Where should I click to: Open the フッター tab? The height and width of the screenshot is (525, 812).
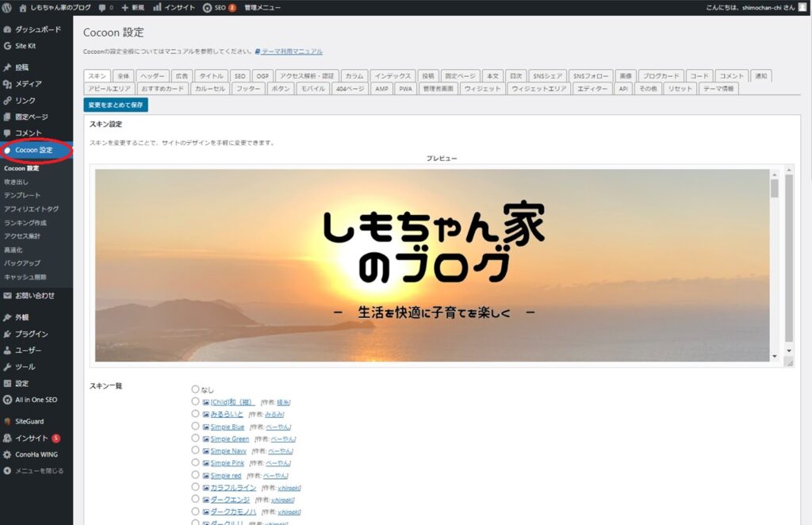(248, 88)
